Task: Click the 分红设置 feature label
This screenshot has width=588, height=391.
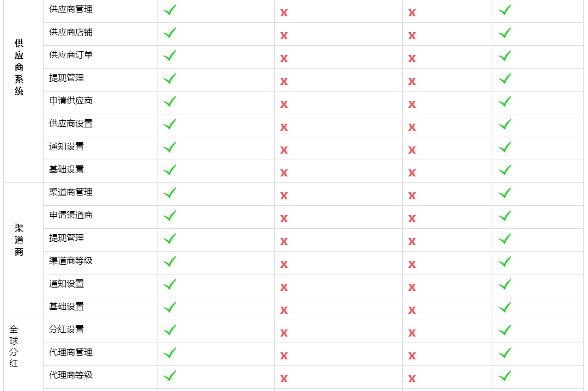Action: click(x=66, y=329)
